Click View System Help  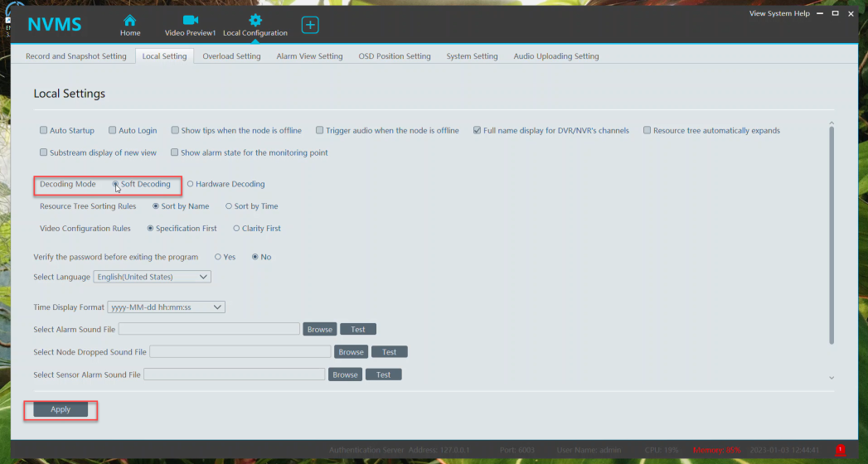tap(779, 14)
